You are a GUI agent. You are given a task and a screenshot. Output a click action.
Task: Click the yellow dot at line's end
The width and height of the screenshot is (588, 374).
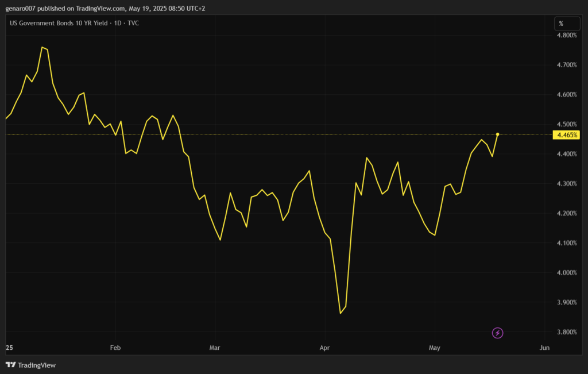pyautogui.click(x=498, y=134)
